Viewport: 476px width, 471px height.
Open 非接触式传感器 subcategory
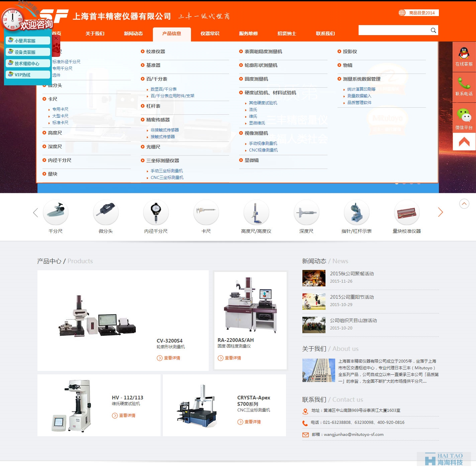click(165, 130)
